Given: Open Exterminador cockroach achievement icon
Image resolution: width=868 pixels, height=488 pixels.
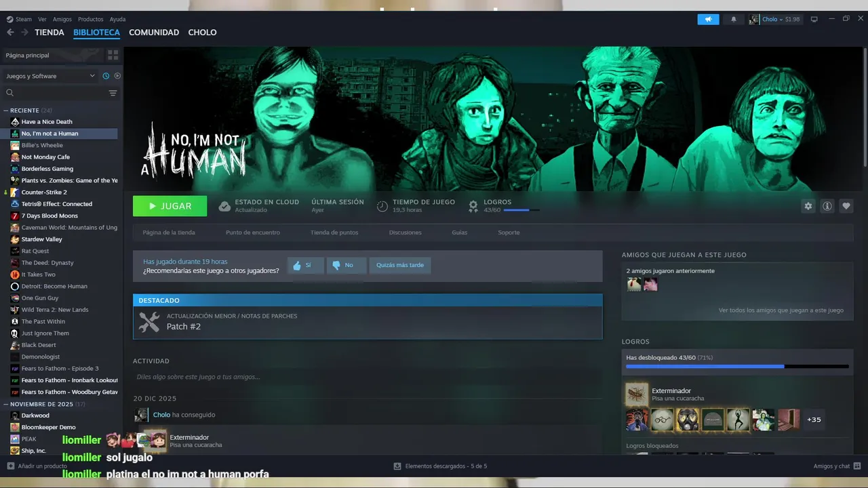Looking at the screenshot, I should 637,394.
